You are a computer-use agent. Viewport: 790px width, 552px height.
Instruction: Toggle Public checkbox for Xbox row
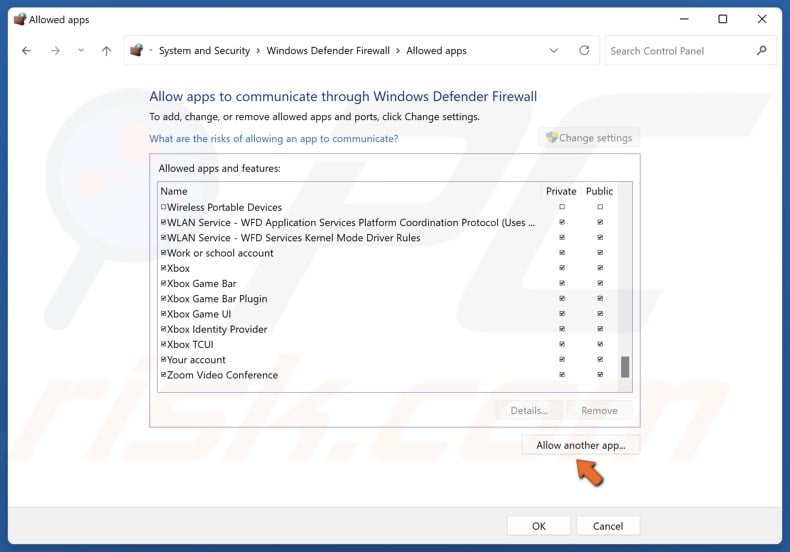[x=600, y=268]
